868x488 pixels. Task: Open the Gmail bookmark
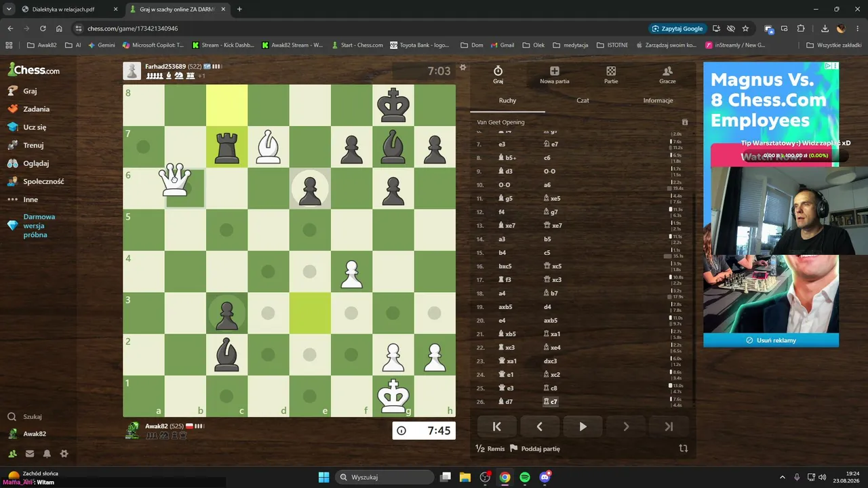point(502,45)
